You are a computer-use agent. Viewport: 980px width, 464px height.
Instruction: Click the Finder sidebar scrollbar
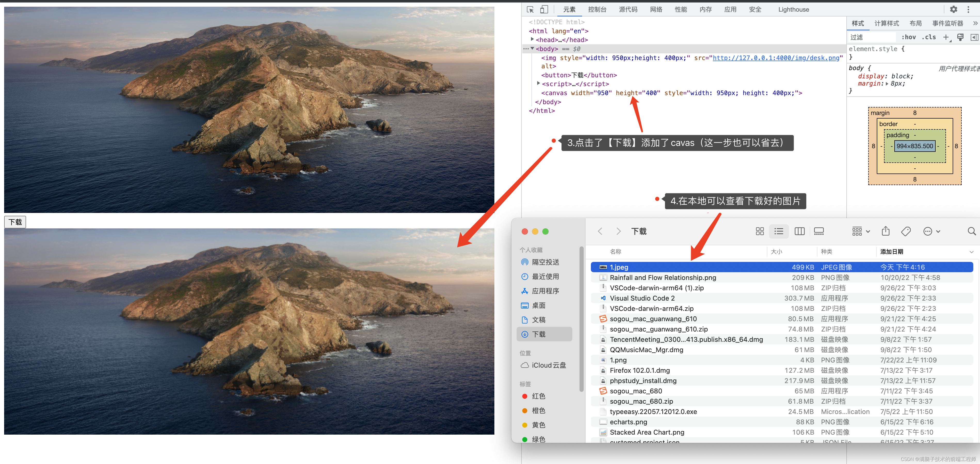tap(581, 319)
